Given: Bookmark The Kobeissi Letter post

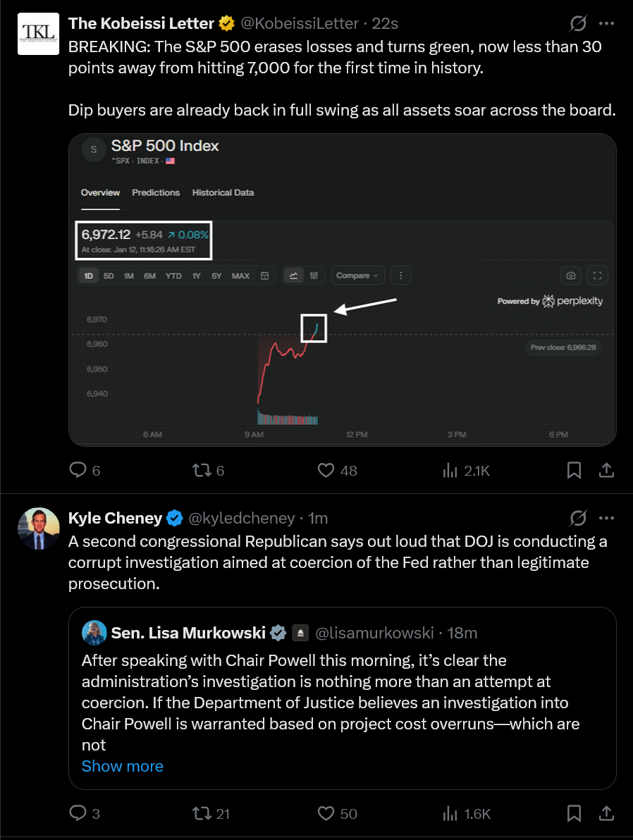Looking at the screenshot, I should [574, 470].
